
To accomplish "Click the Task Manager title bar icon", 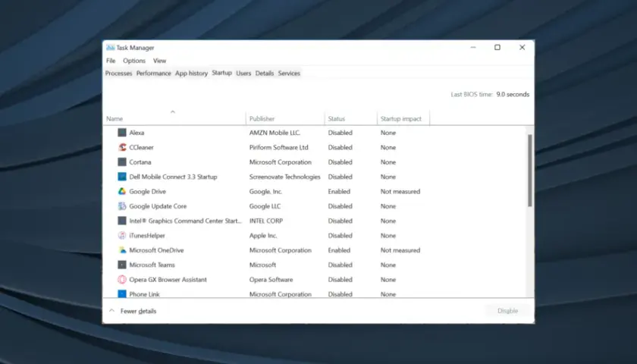I will [110, 48].
